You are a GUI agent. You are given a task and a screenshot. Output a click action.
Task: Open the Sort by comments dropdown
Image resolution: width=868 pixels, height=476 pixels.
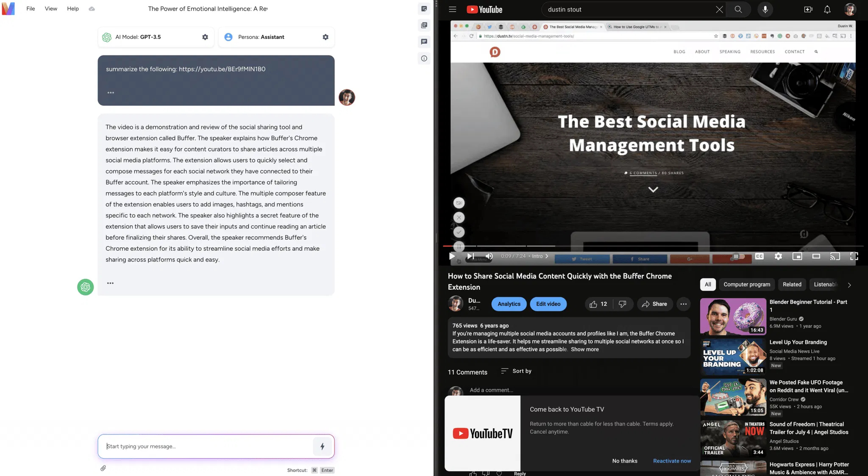click(x=516, y=371)
